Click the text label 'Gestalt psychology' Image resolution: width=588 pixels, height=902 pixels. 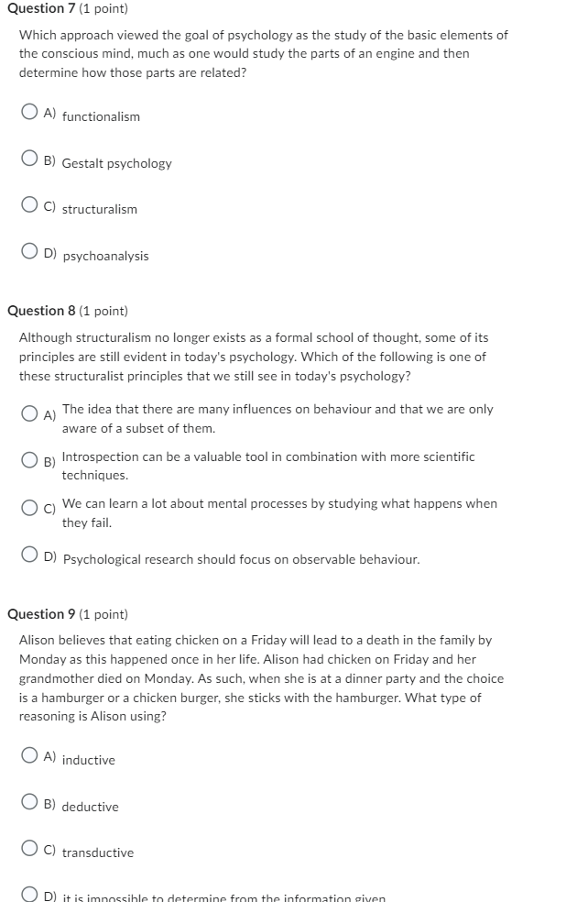point(116,163)
